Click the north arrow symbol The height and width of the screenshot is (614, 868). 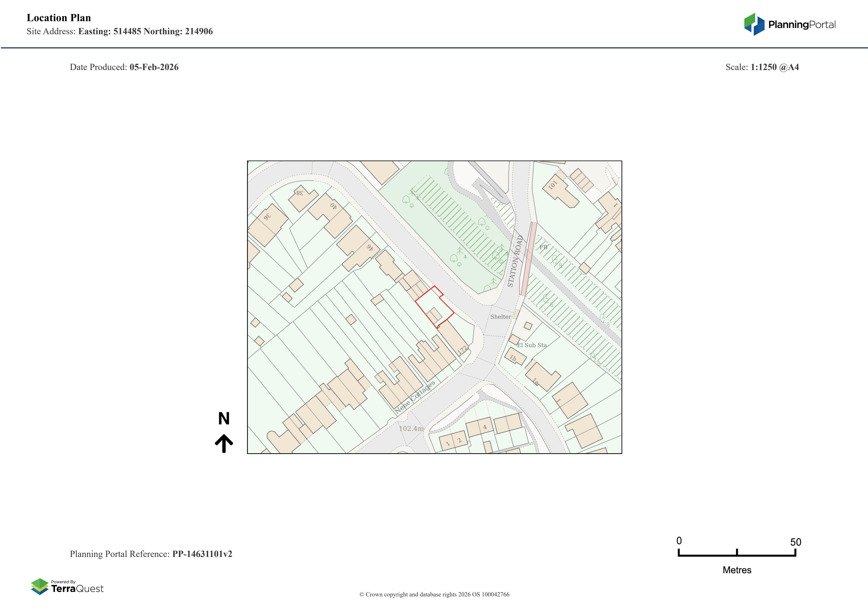[224, 443]
